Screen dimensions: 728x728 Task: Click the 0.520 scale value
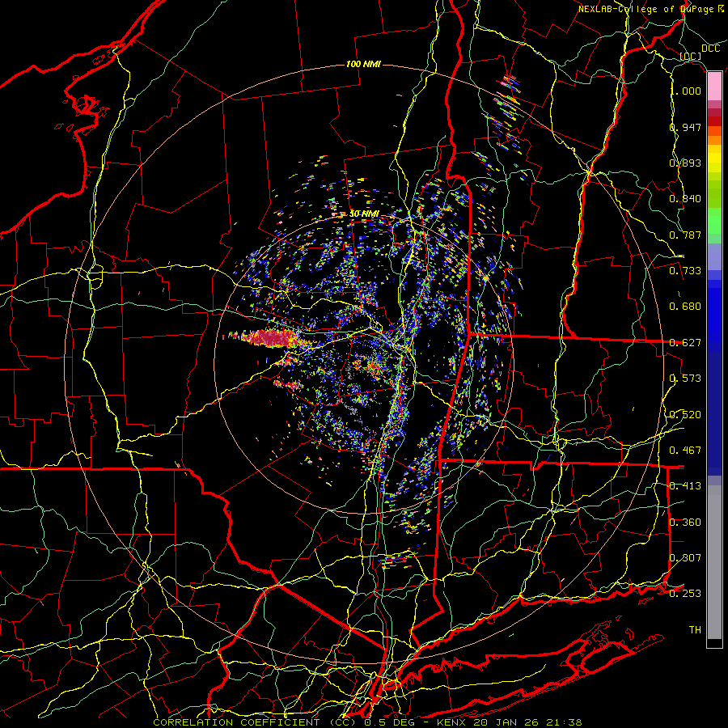point(685,415)
